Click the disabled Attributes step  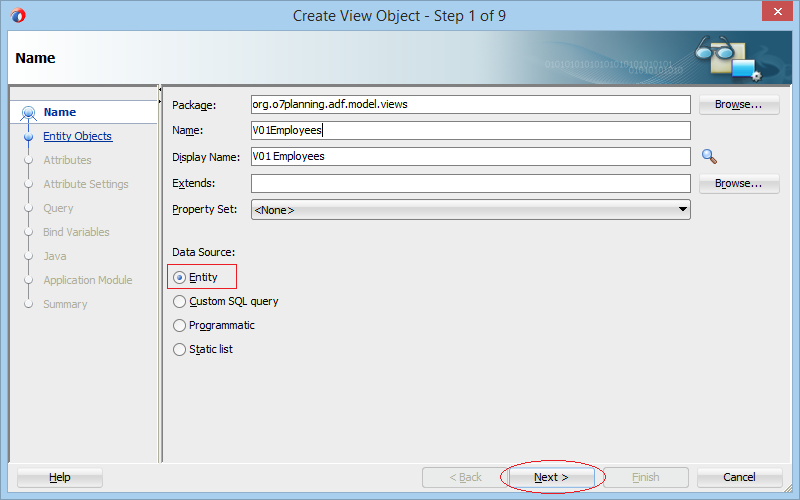click(x=67, y=160)
